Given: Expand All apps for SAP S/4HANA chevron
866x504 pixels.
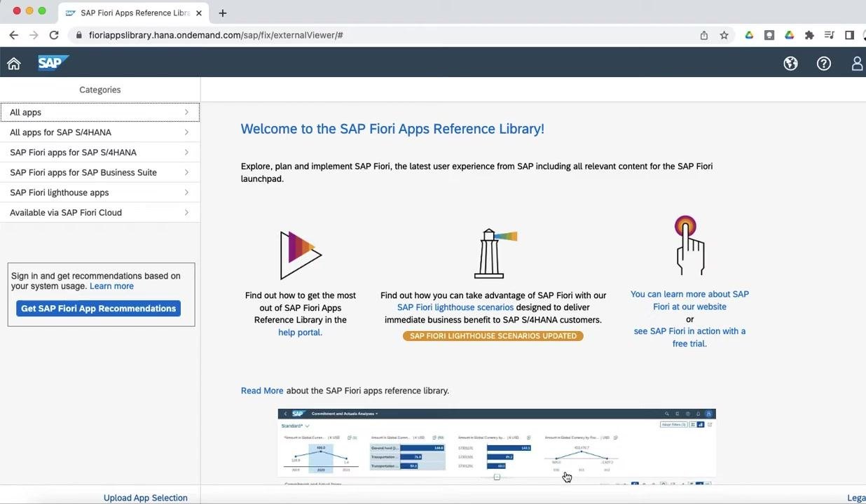Looking at the screenshot, I should click(x=186, y=132).
